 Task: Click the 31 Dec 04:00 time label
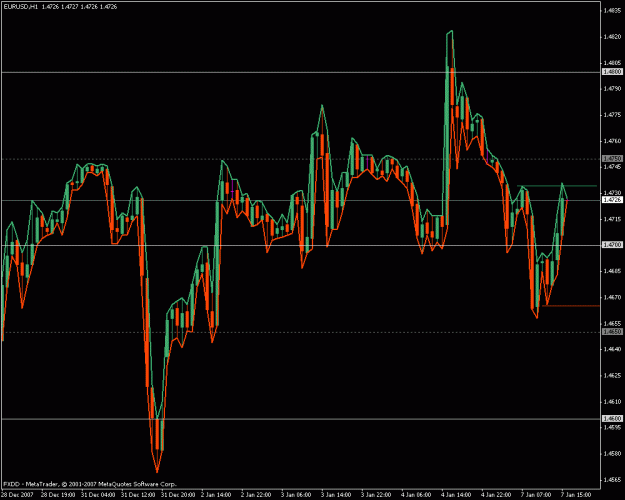(96, 495)
